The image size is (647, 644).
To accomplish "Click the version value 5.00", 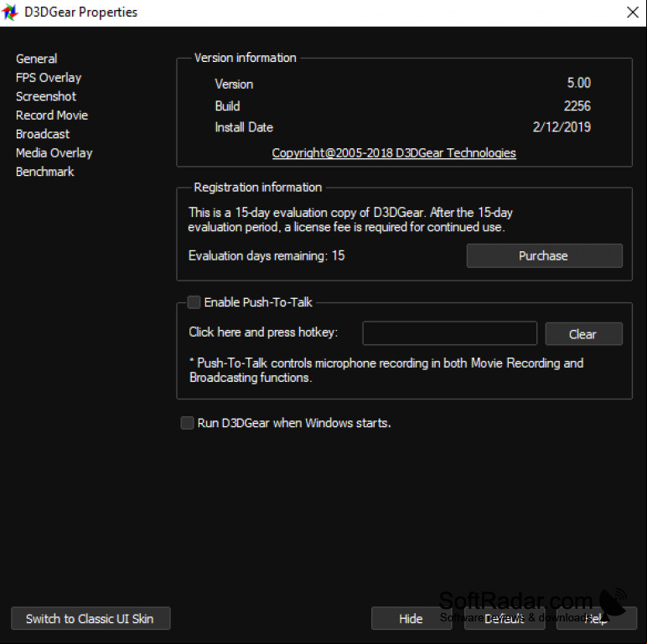I will coord(578,83).
